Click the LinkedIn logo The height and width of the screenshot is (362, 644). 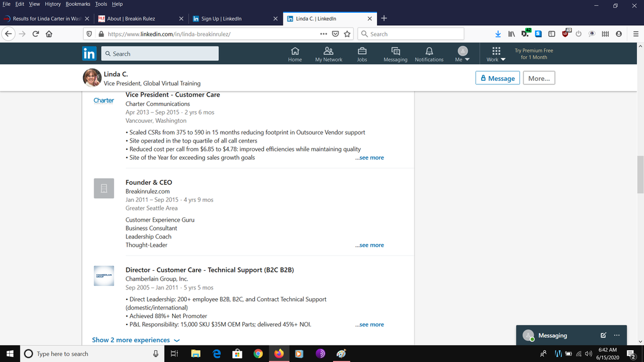click(x=89, y=54)
